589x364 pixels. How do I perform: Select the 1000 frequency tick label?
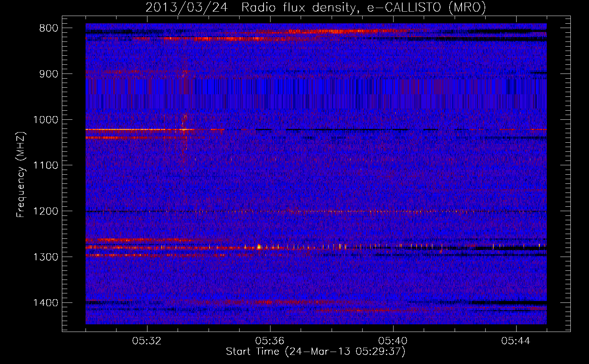[x=46, y=120]
